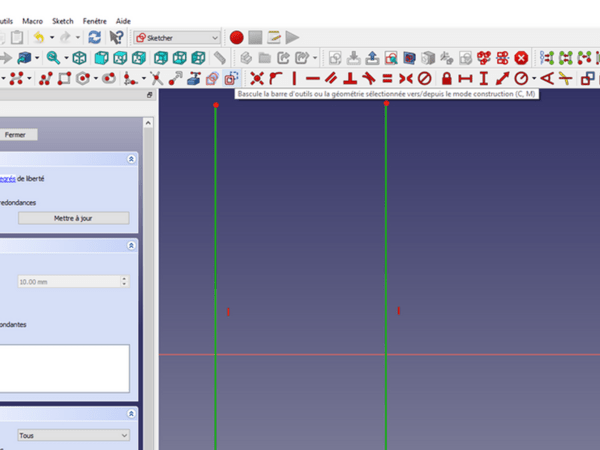The height and width of the screenshot is (450, 600).
Task: Collapse the solver messages panel section
Action: (x=131, y=159)
